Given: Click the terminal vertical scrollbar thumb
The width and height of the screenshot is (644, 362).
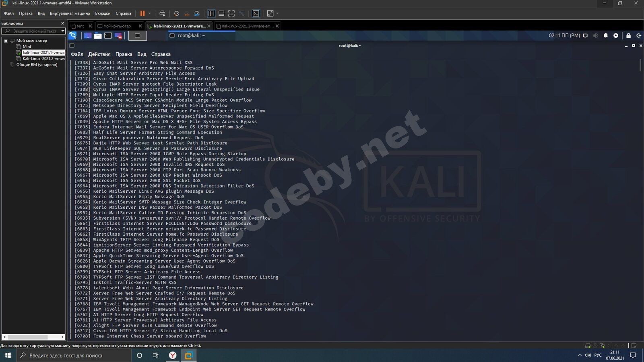Looking at the screenshot, I should [x=640, y=66].
